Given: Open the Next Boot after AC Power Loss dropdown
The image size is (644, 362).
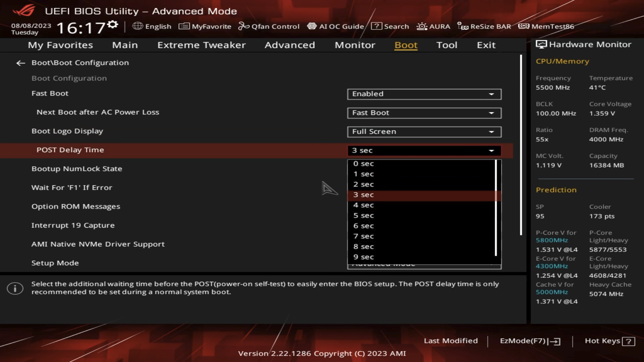Looking at the screenshot, I should click(x=424, y=113).
